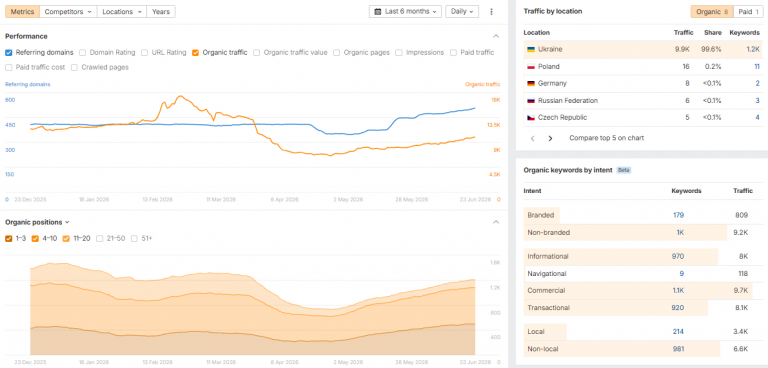Open the Daily interval dropdown

pos(462,11)
